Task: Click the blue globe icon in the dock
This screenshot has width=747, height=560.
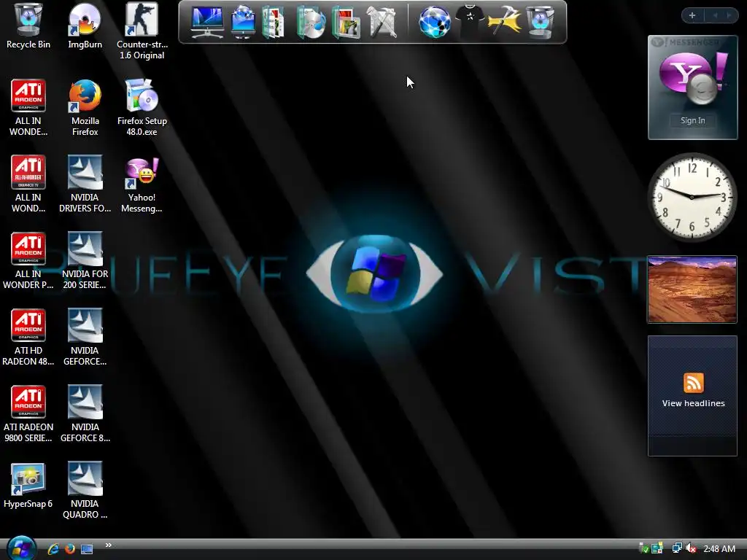Action: click(435, 22)
